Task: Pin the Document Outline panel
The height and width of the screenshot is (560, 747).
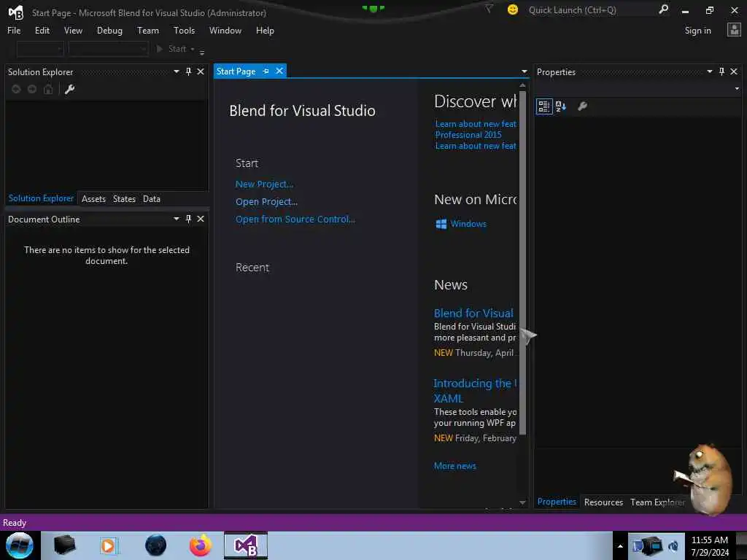Action: tap(189, 219)
